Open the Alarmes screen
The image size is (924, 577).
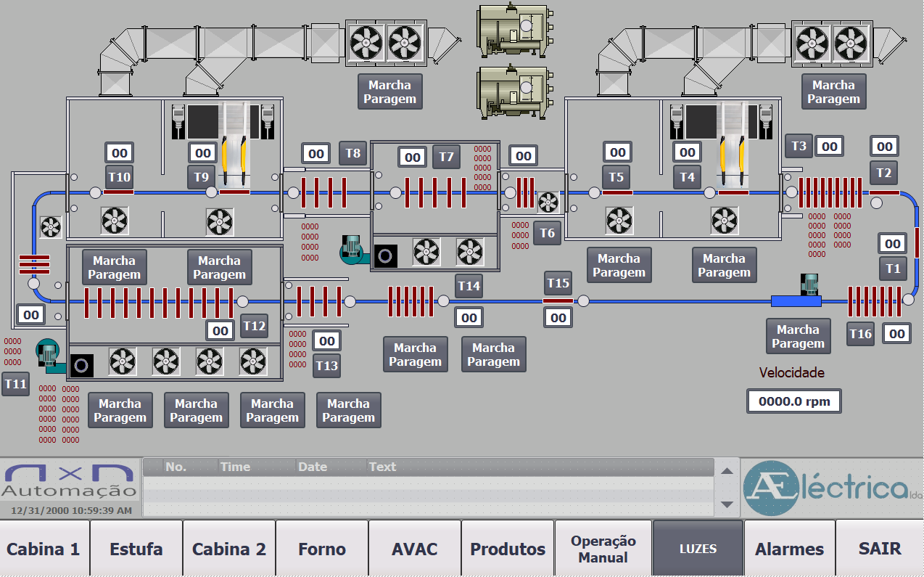click(x=789, y=549)
